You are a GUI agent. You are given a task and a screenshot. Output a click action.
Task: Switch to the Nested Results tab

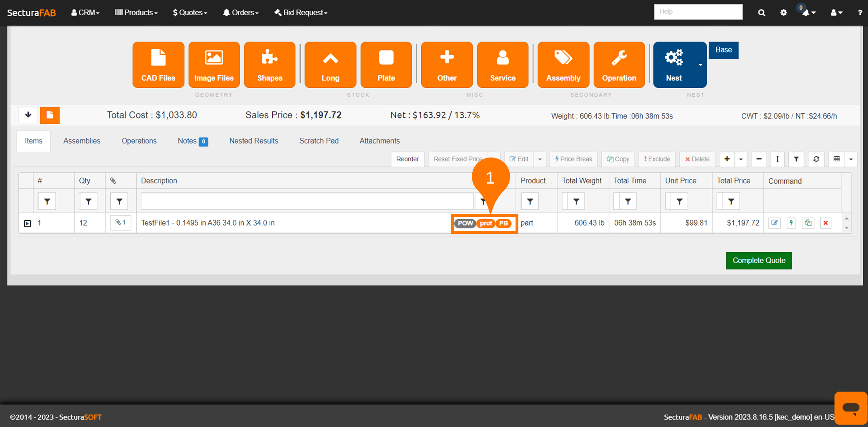tap(253, 141)
